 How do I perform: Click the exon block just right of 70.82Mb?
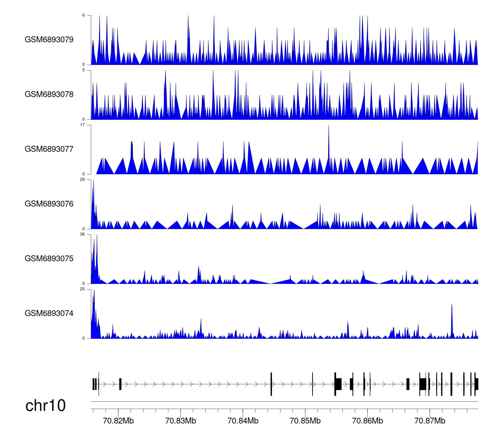pyautogui.click(x=120, y=384)
